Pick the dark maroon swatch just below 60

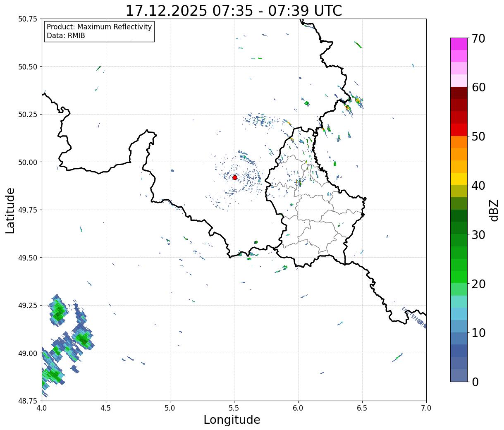pyautogui.click(x=459, y=93)
